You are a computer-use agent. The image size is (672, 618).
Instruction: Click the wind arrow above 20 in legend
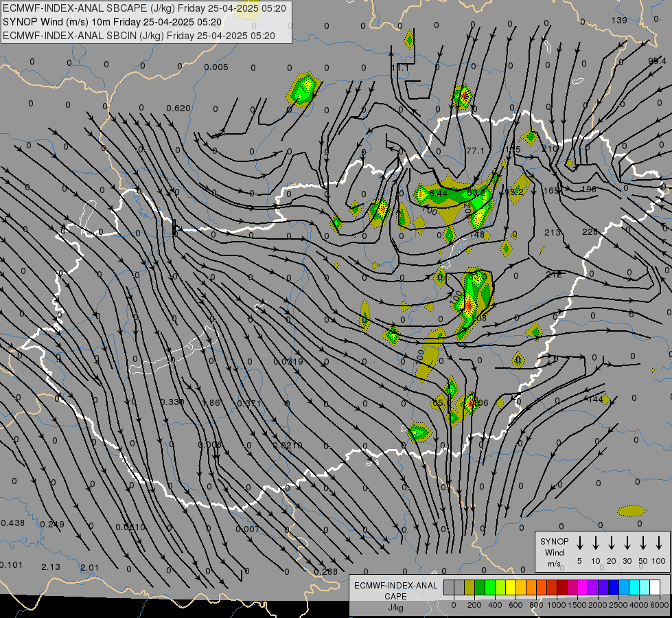[x=612, y=543]
